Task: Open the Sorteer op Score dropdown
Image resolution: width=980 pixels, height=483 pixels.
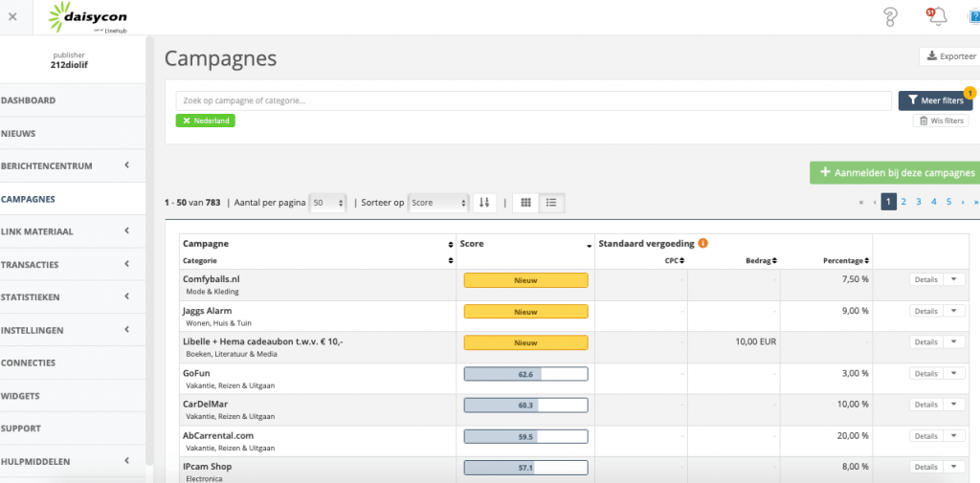Action: pos(438,203)
